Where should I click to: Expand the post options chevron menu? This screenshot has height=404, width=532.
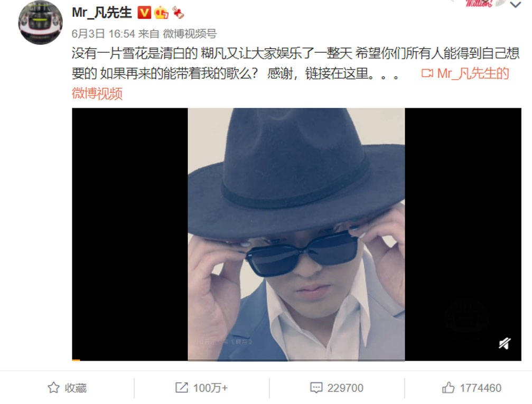tap(516, 4)
